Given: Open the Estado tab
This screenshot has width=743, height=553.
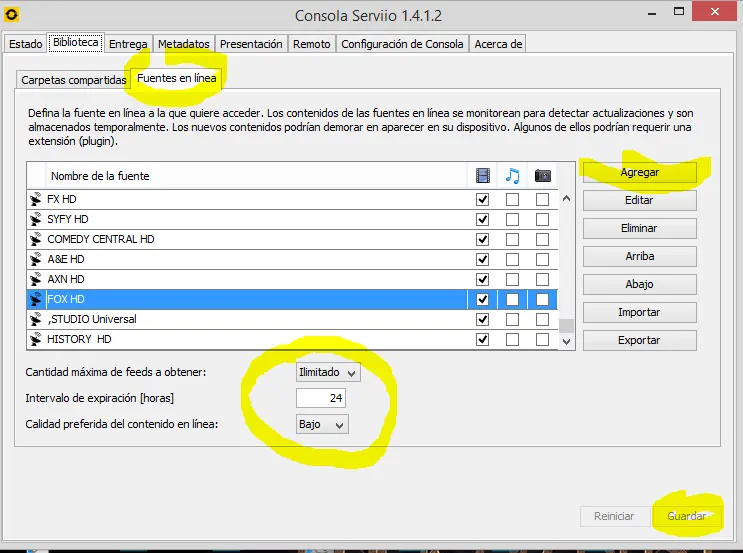Looking at the screenshot, I should (26, 44).
